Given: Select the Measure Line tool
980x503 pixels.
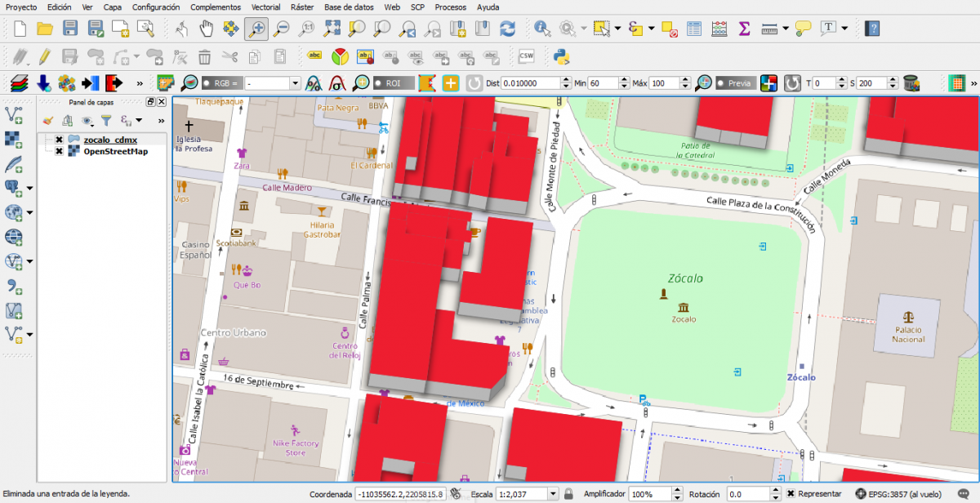Looking at the screenshot, I should pyautogui.click(x=771, y=29).
